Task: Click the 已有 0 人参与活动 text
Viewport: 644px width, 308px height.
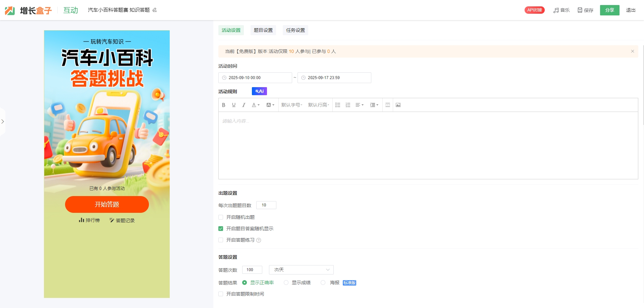Action: 107,188
